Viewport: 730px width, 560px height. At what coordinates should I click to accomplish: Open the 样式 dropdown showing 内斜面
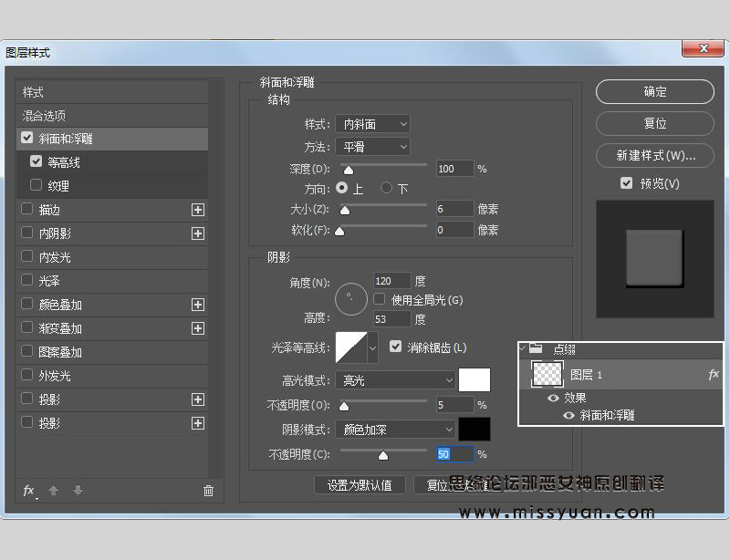coord(372,124)
